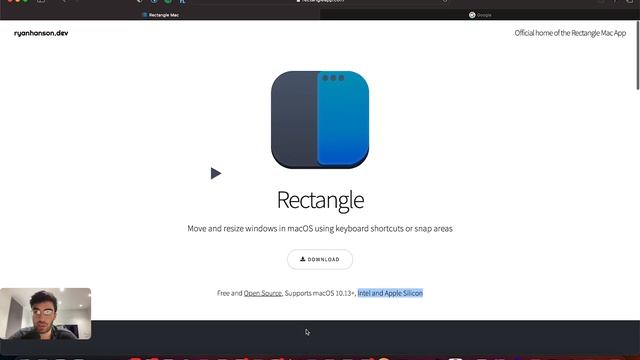640x360 pixels.
Task: Click the 'Supports macOS 10.13+' text
Action: coord(320,293)
